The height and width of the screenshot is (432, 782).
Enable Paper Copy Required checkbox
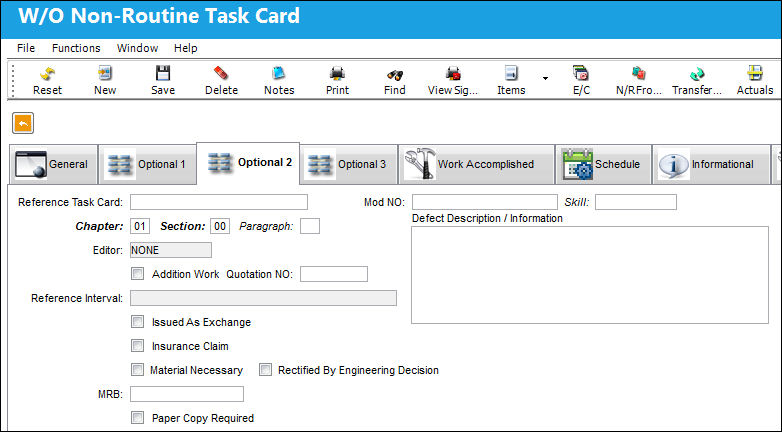coord(137,418)
